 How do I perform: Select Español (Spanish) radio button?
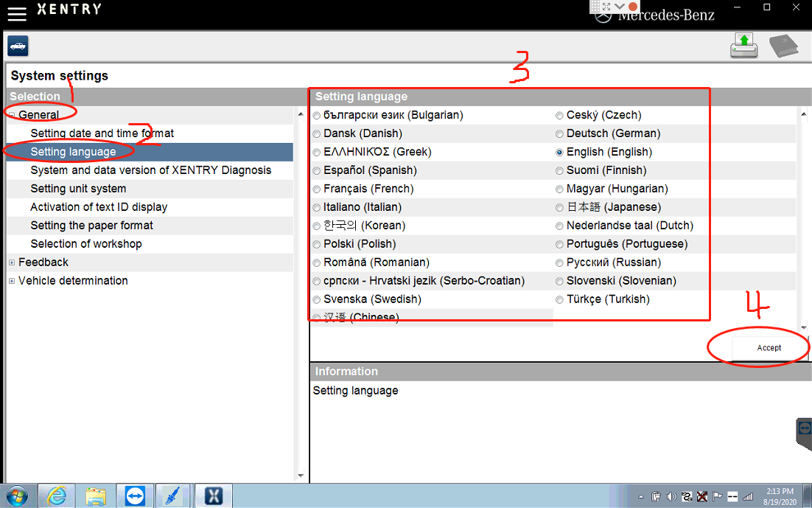[x=316, y=170]
